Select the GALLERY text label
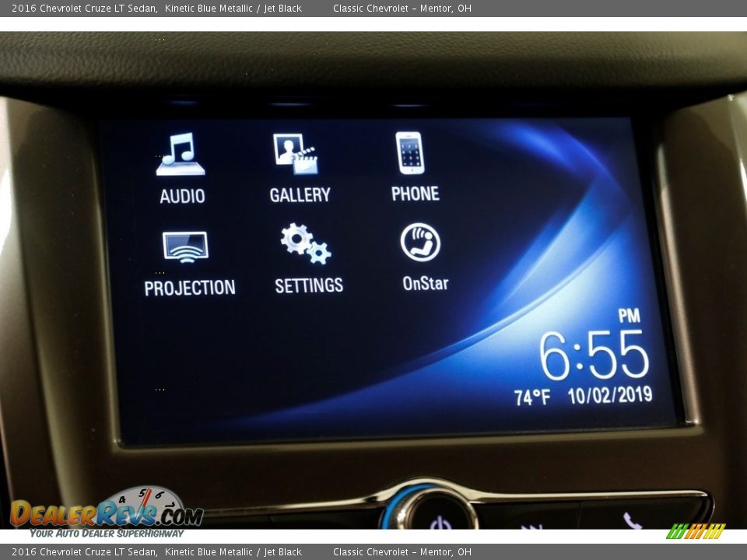This screenshot has width=747, height=560. tap(300, 195)
